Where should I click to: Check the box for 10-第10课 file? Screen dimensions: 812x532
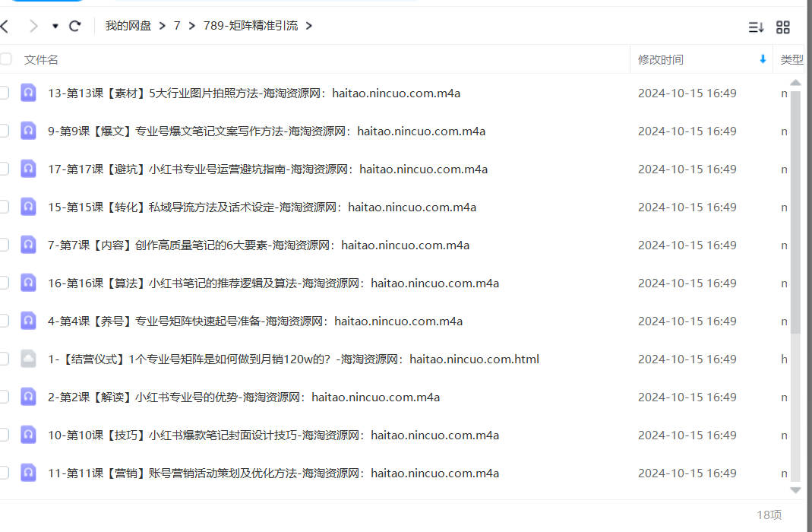pyautogui.click(x=4, y=435)
